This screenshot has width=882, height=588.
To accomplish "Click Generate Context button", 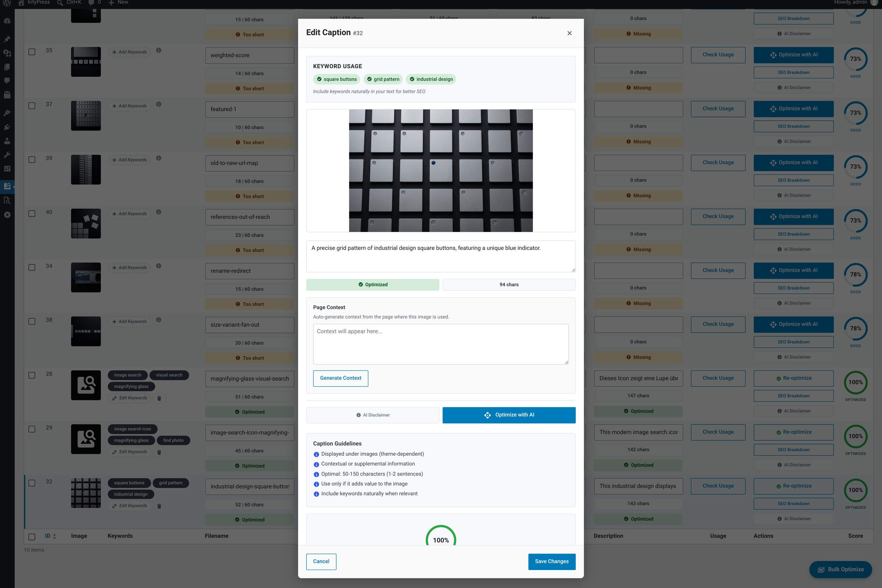I will click(341, 378).
